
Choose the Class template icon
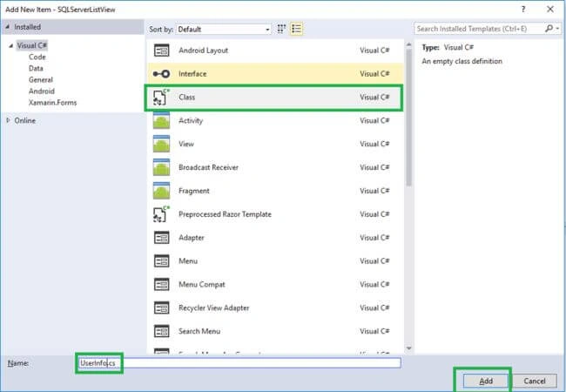pyautogui.click(x=161, y=97)
